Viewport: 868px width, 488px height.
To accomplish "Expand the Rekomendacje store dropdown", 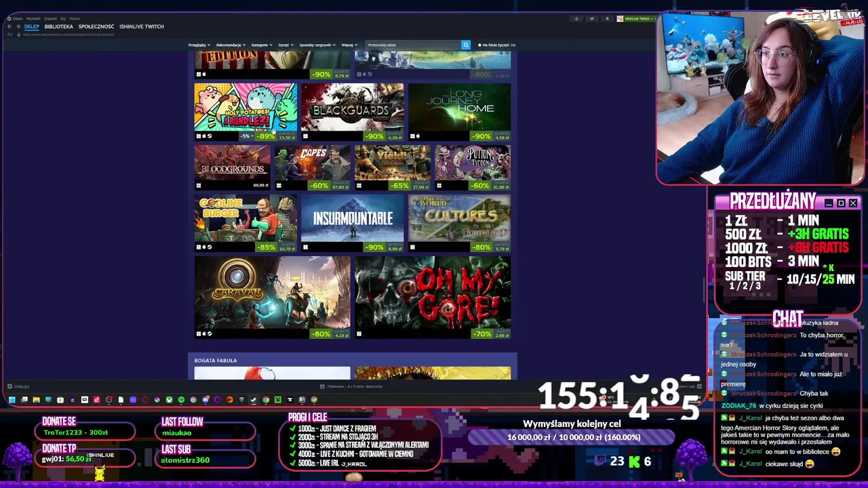I will click(x=231, y=45).
